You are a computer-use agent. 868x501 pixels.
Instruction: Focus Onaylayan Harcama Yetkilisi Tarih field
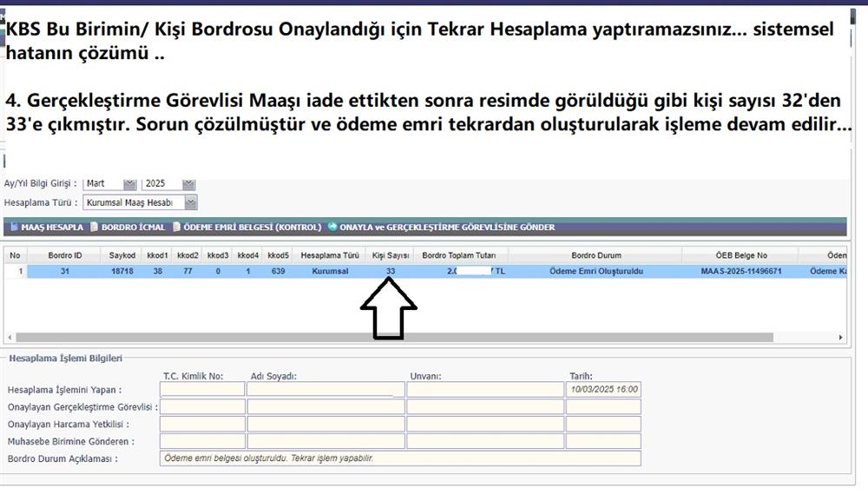(603, 424)
